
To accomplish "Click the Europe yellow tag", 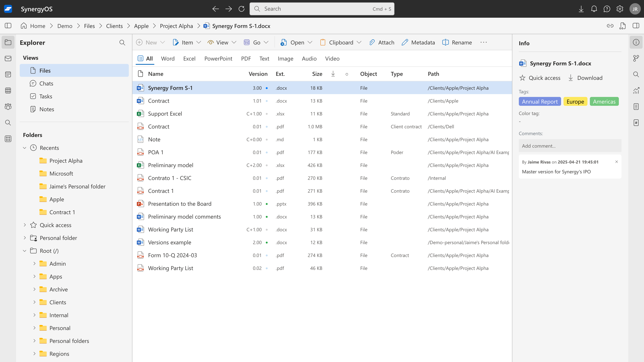I will [x=575, y=102].
